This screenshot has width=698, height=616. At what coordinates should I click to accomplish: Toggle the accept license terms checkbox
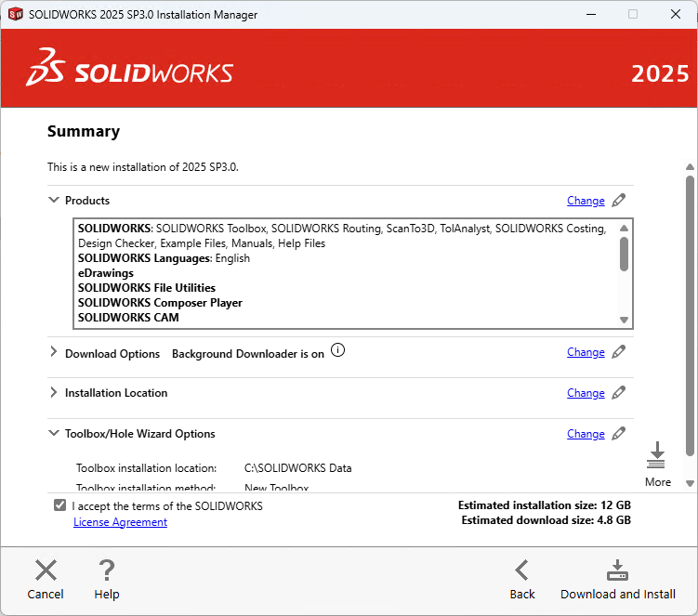[60, 505]
